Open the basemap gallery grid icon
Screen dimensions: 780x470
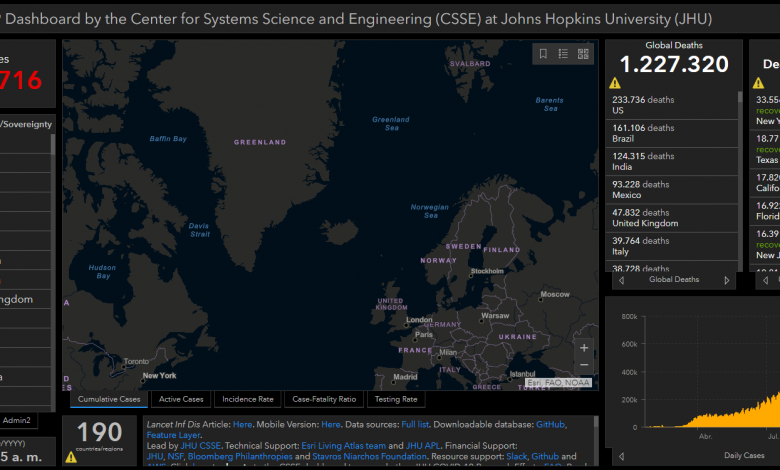pyautogui.click(x=583, y=54)
